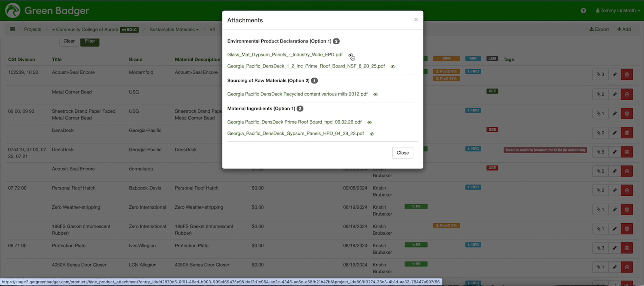Delete Sheetrock Brand Paper Faced Metal Corner Bead
This screenshot has width=644, height=286.
coord(627,113)
